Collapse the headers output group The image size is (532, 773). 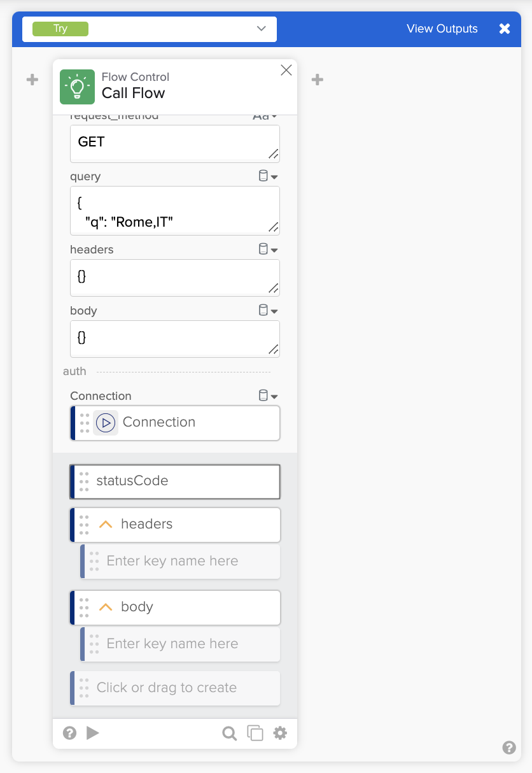[106, 524]
